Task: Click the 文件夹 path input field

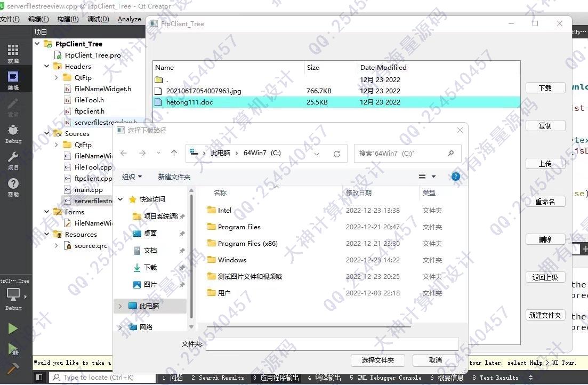Action: (332, 344)
